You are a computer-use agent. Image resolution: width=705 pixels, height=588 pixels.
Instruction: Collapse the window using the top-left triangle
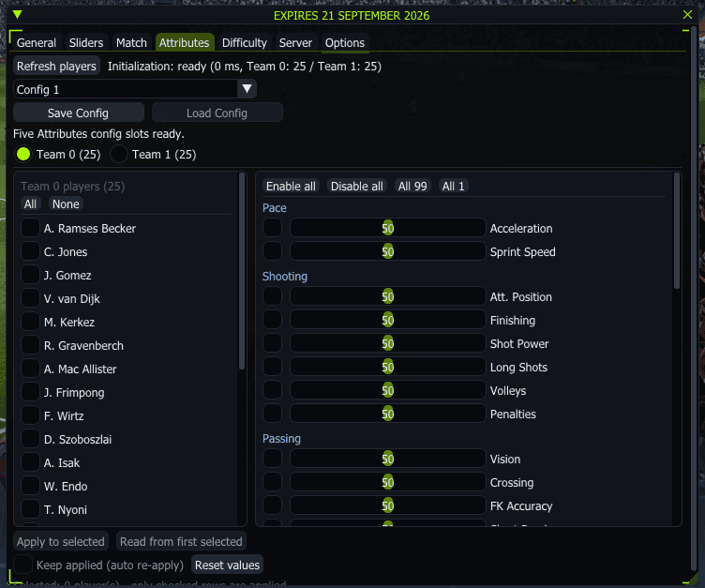(17, 14)
